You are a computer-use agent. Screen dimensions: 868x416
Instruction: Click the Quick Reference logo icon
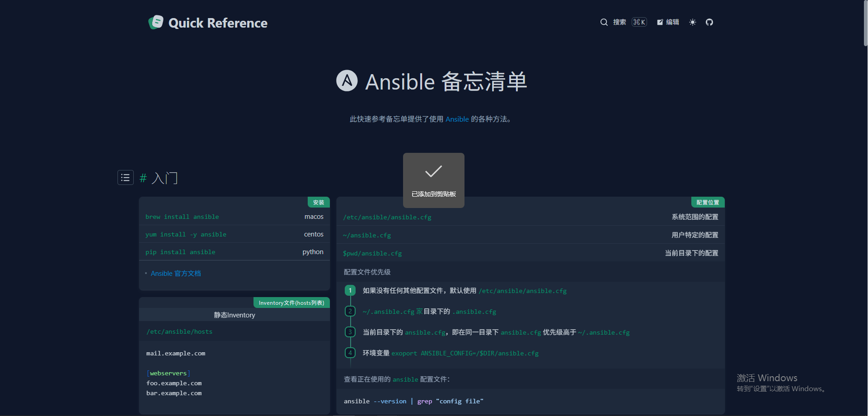(156, 22)
